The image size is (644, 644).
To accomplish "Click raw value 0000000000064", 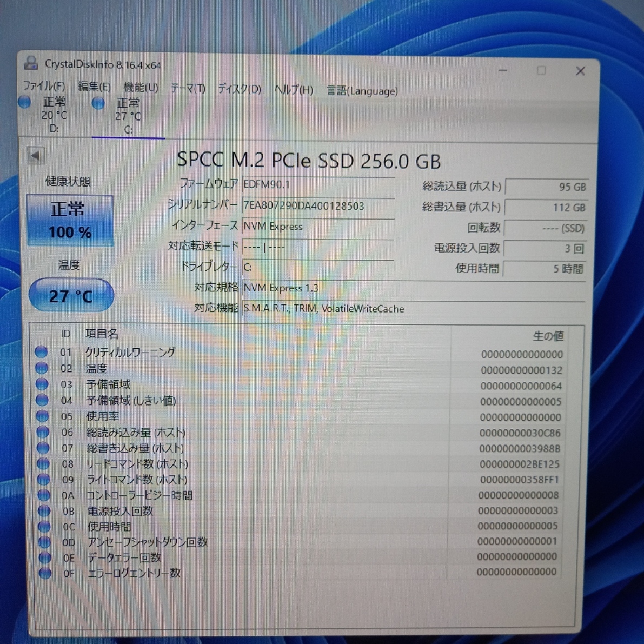I will 521,386.
